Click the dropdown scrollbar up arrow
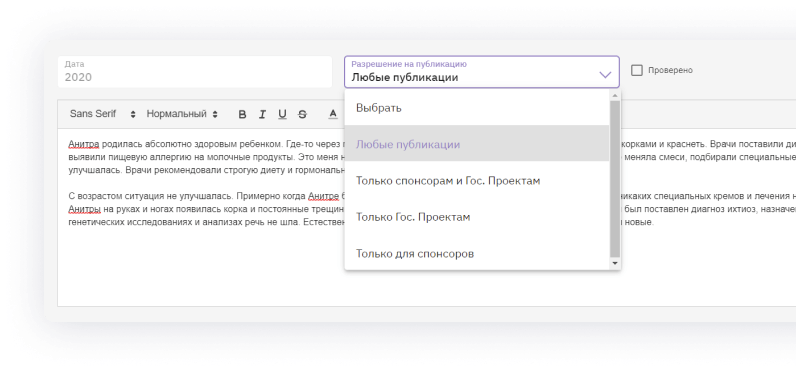The height and width of the screenshot is (370, 796). pyautogui.click(x=615, y=95)
